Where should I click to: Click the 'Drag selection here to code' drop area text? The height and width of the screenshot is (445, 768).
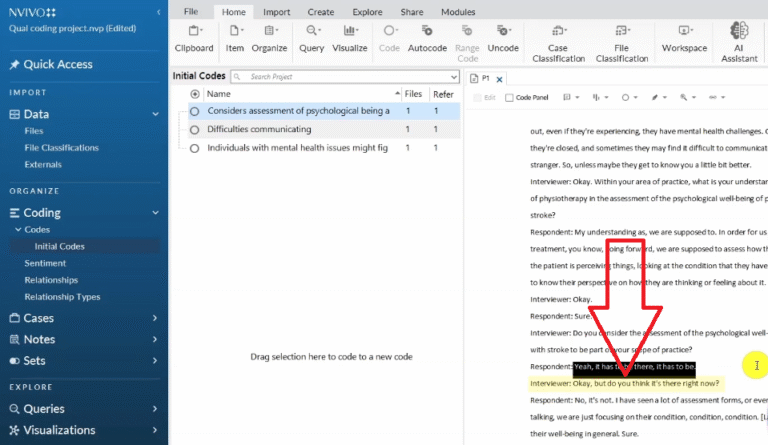point(331,357)
